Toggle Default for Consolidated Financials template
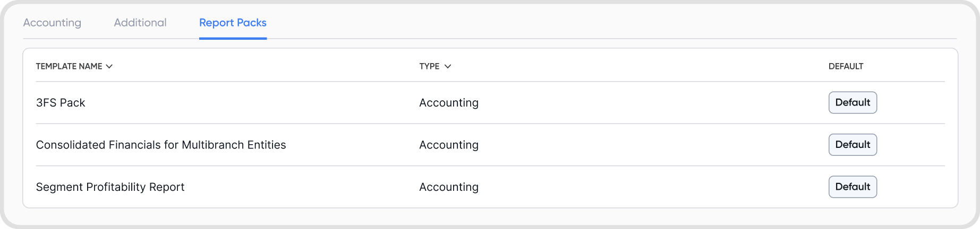 [853, 145]
